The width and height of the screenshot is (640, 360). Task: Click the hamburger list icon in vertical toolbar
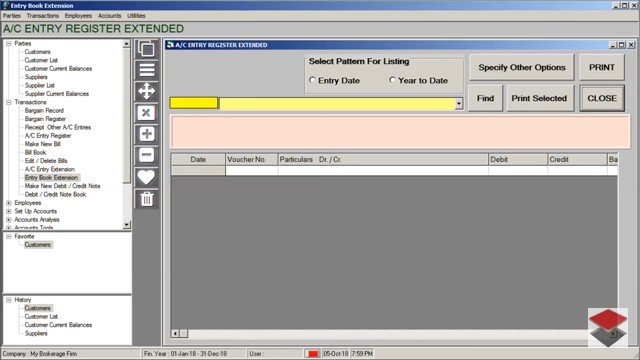pos(147,70)
